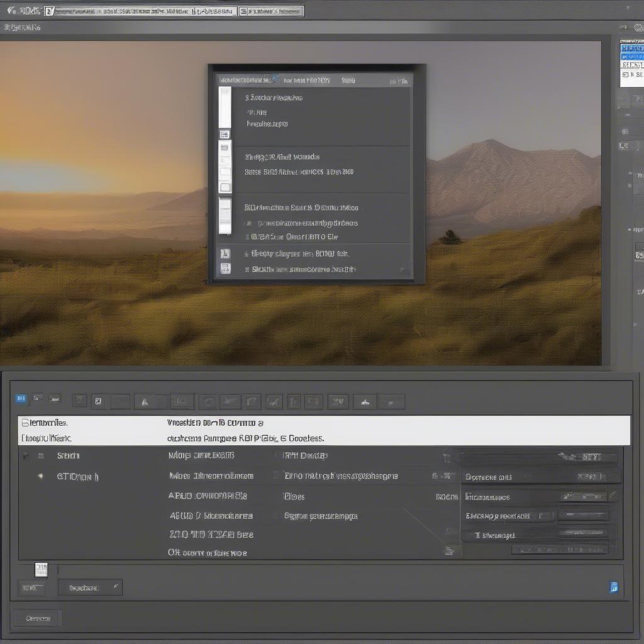Screen dimensions: 644x644
Task: Click the app logo icon in top-left corner
Action: tap(11, 10)
